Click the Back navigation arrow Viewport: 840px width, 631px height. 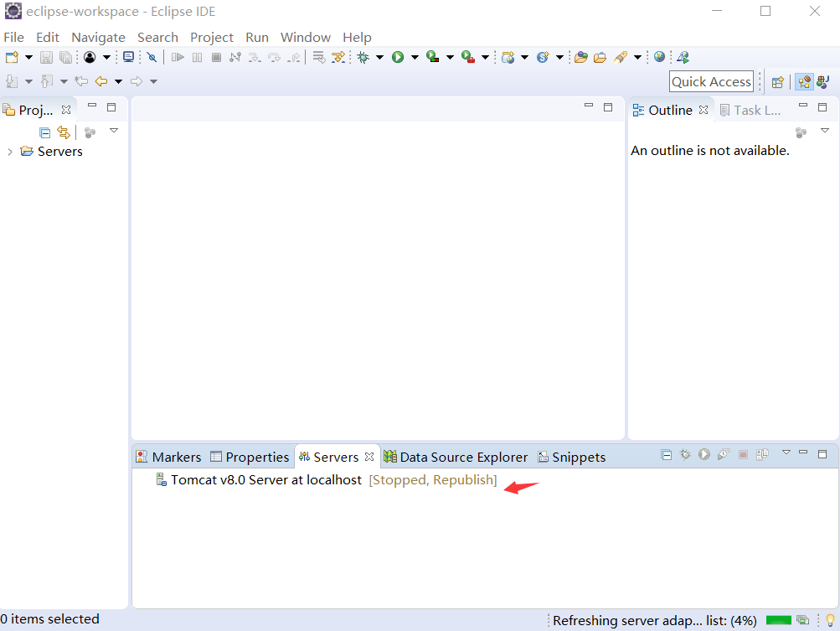(101, 81)
